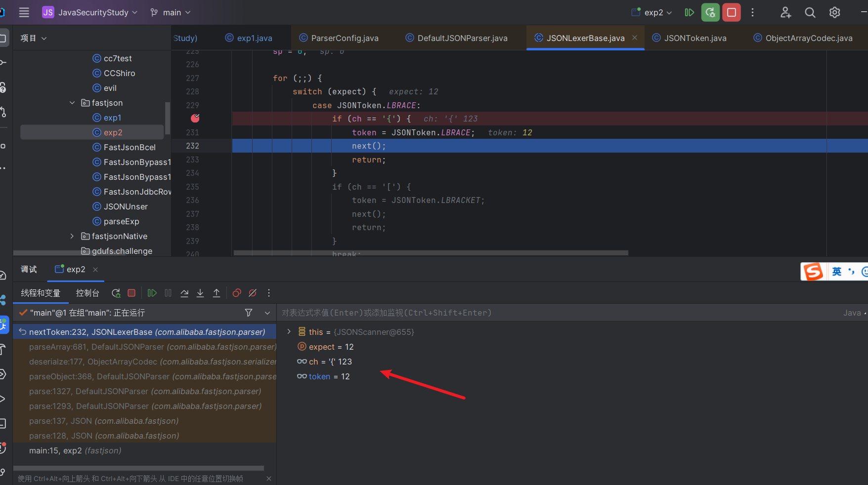Click the Sogou input method S icon
868x485 pixels.
(813, 272)
